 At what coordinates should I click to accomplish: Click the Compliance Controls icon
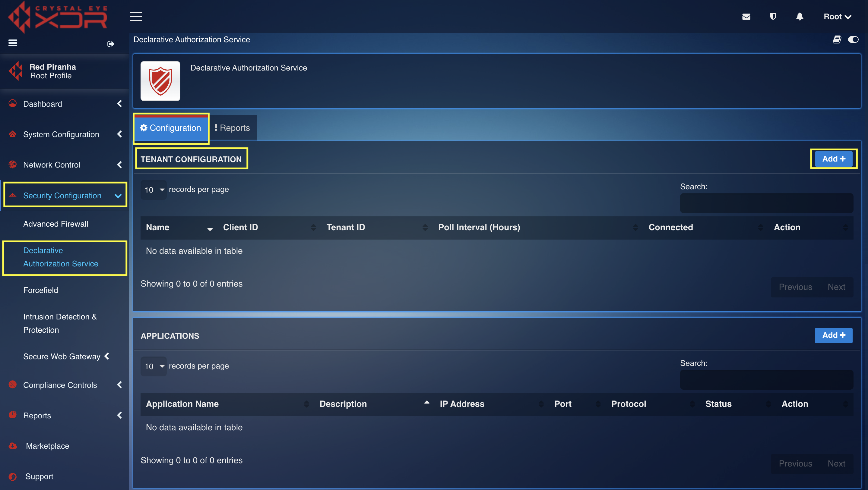pos(13,385)
